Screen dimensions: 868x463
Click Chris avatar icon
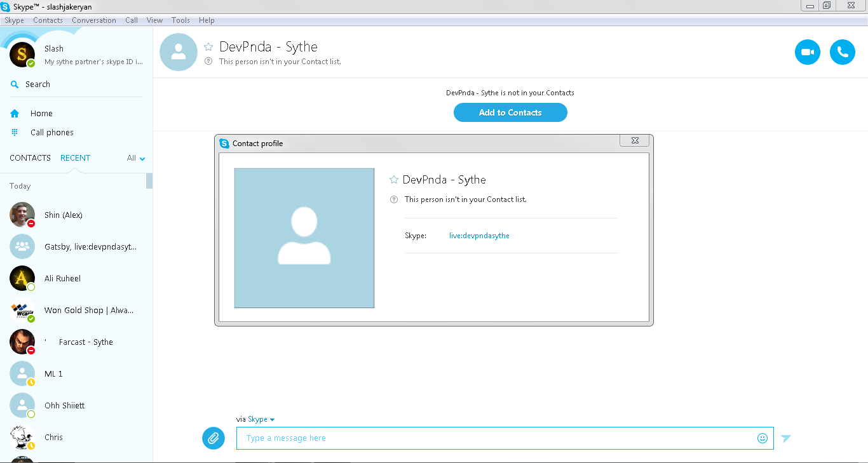click(22, 437)
